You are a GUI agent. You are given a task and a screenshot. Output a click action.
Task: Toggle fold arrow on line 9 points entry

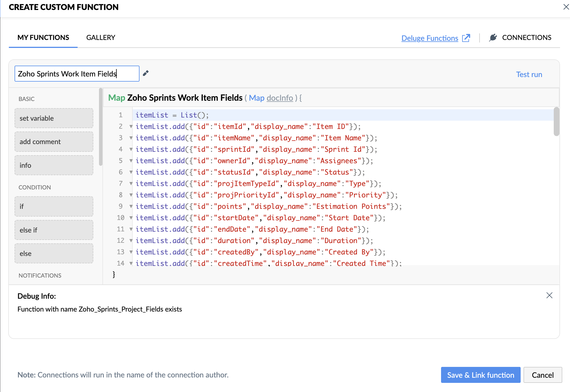pyautogui.click(x=131, y=206)
